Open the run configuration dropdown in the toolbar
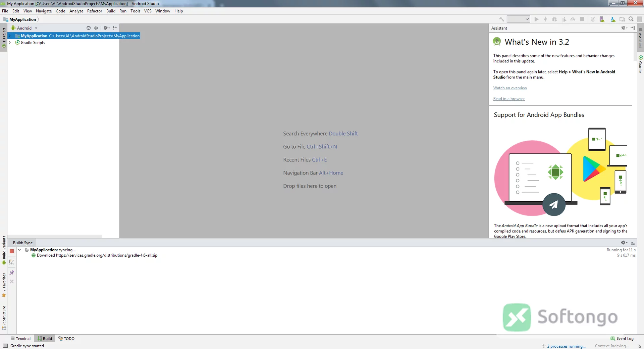This screenshot has height=349, width=644. tap(518, 19)
